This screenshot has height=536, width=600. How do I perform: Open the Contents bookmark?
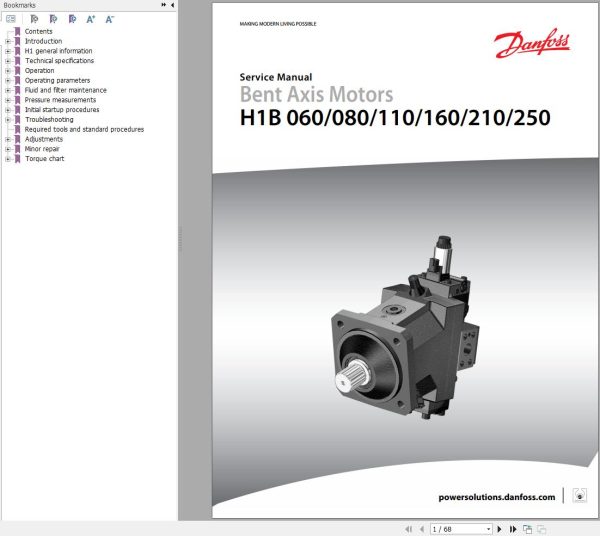coord(38,31)
